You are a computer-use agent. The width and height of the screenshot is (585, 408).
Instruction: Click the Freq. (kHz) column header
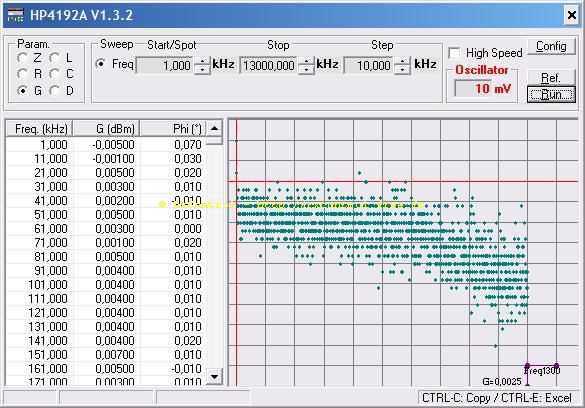coord(39,129)
